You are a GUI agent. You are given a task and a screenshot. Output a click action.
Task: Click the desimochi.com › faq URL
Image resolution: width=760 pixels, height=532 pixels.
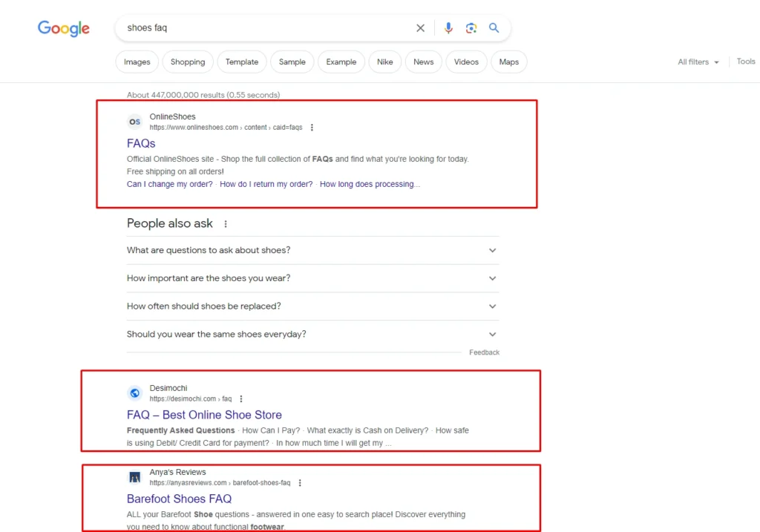click(x=191, y=398)
